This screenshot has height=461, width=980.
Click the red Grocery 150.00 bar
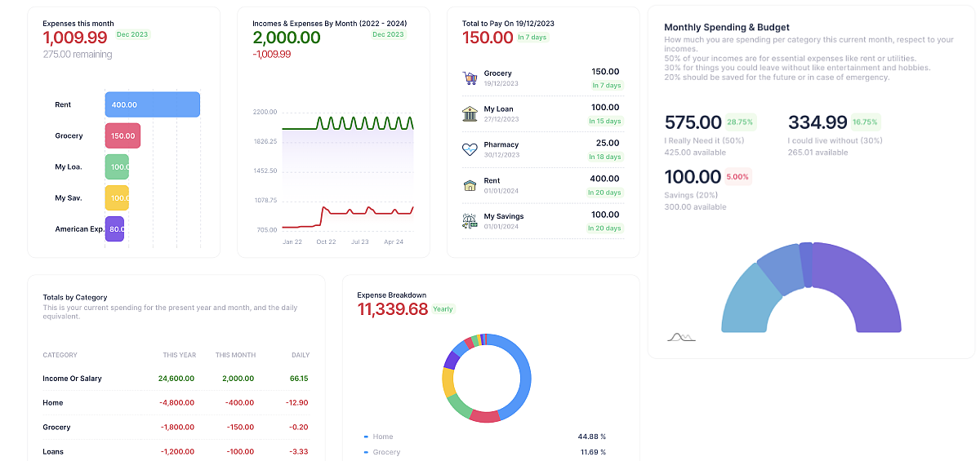122,135
